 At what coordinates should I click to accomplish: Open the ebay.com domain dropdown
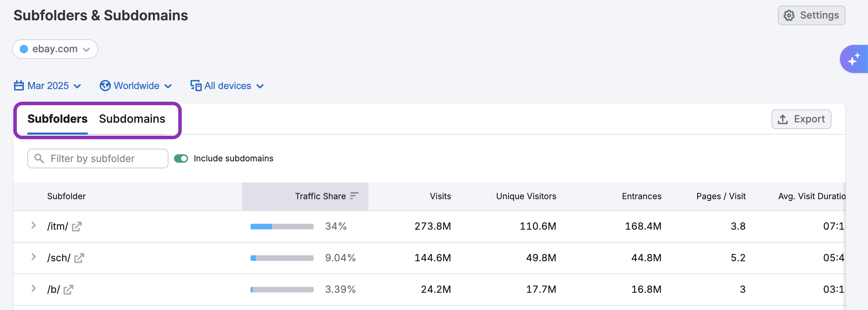(x=55, y=49)
